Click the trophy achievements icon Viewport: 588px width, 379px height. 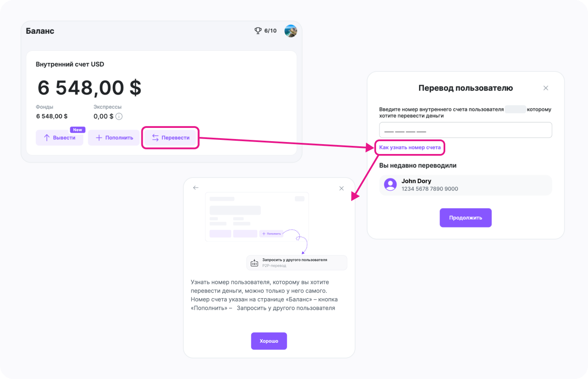pyautogui.click(x=258, y=31)
